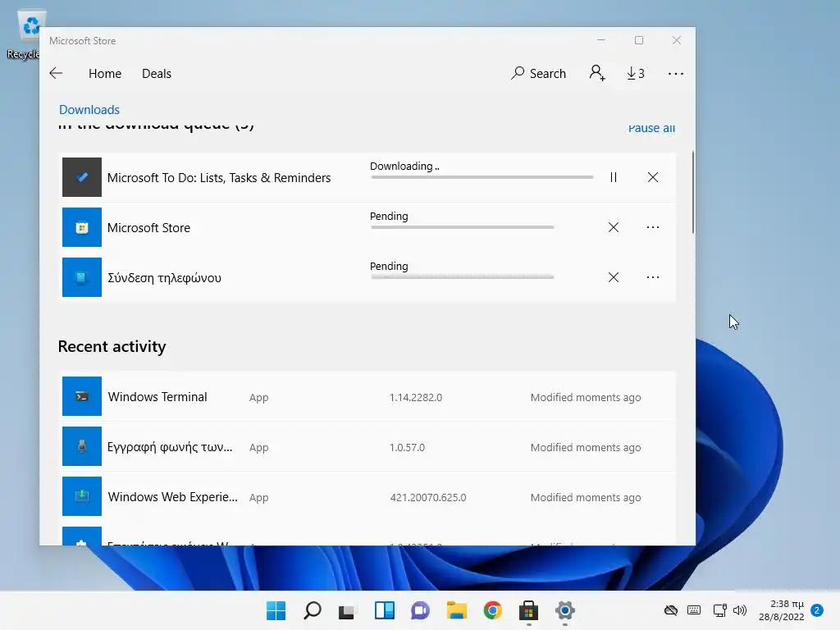Open Settings from taskbar
The width and height of the screenshot is (840, 630).
tap(564, 610)
